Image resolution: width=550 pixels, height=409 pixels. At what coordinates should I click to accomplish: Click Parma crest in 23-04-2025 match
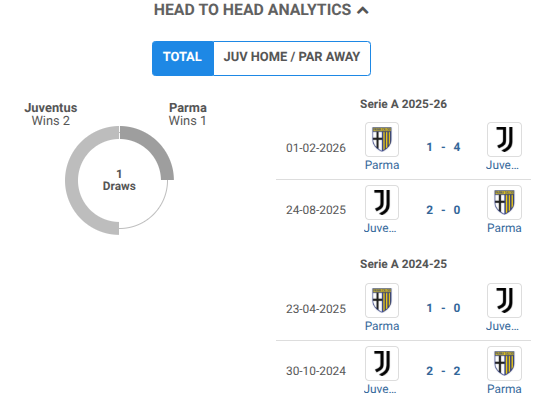click(x=382, y=300)
